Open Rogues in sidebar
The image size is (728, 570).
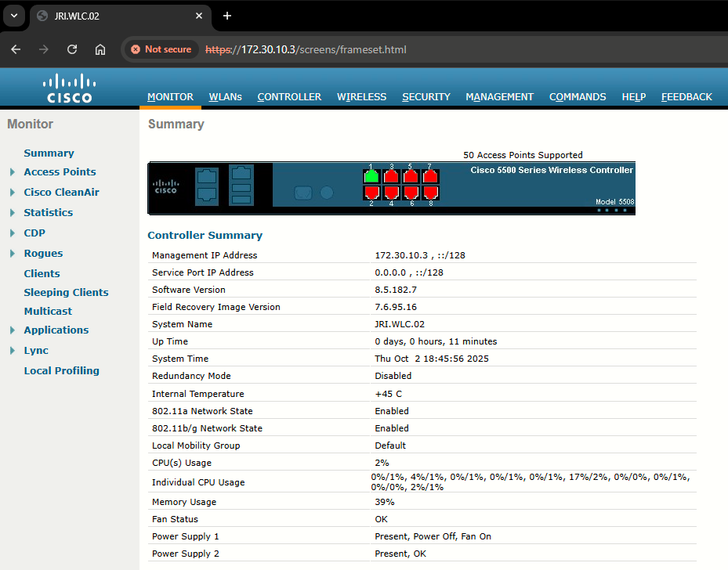pyautogui.click(x=43, y=253)
